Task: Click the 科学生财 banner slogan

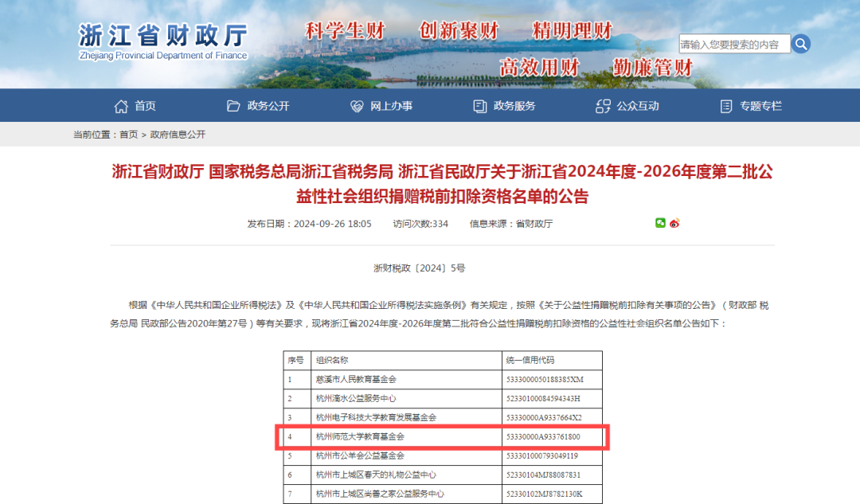Action: pyautogui.click(x=346, y=31)
